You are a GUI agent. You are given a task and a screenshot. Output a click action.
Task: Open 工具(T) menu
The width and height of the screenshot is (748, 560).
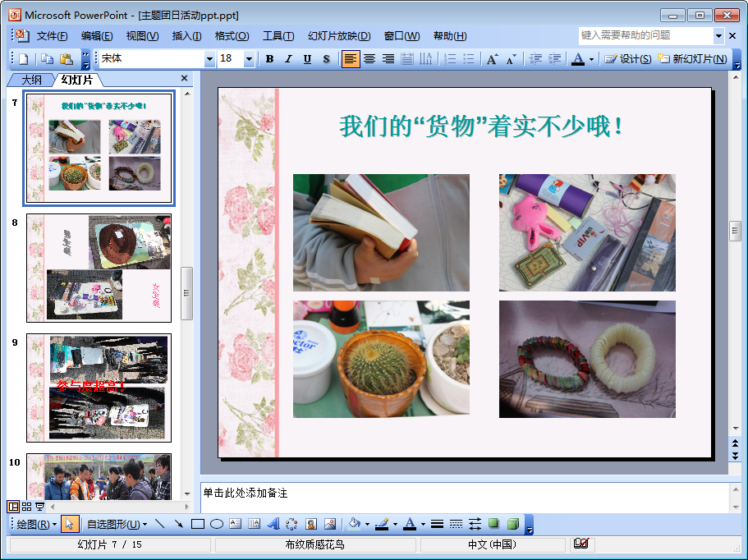click(x=278, y=36)
